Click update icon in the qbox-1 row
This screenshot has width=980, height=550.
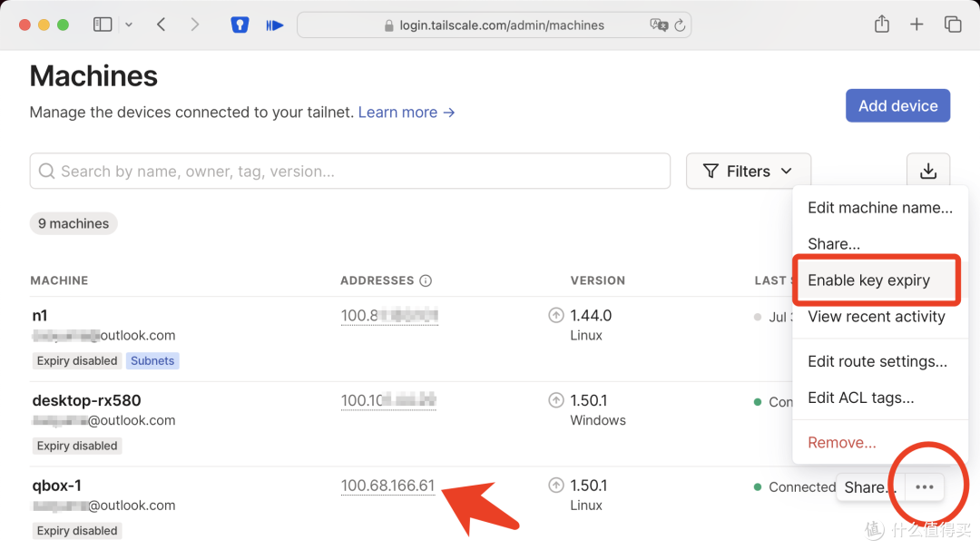click(556, 485)
